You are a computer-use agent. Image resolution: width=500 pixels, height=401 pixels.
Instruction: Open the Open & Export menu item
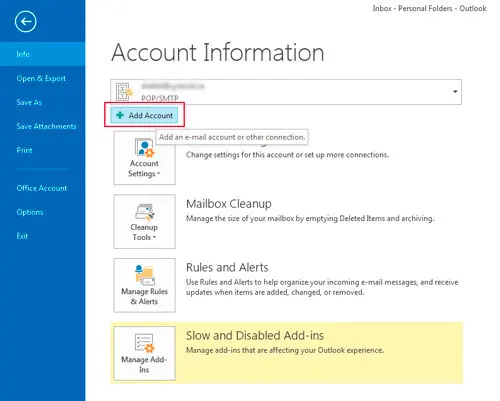pos(41,78)
